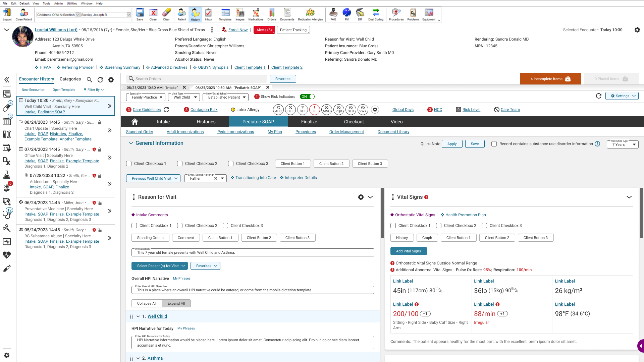Refresh the Encounter History list
This screenshot has width=644, height=362.
100,80
